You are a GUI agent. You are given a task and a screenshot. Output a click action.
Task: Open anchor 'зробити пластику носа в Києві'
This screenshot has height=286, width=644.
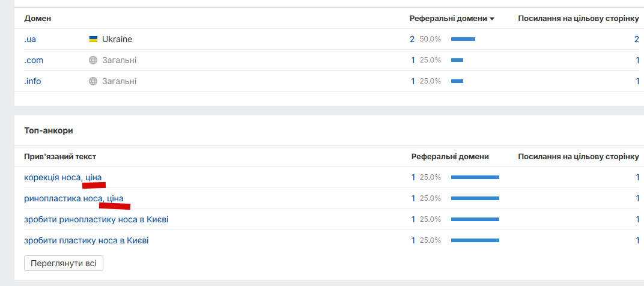coord(86,240)
